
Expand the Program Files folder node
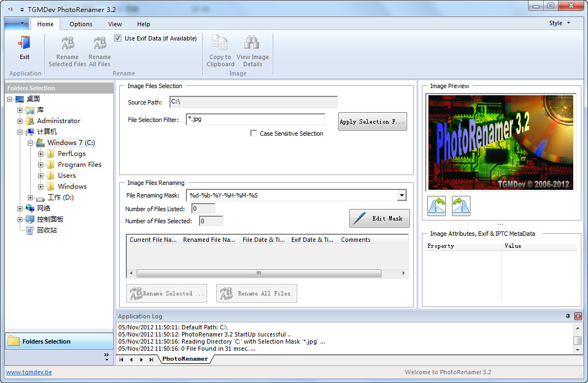(x=41, y=165)
